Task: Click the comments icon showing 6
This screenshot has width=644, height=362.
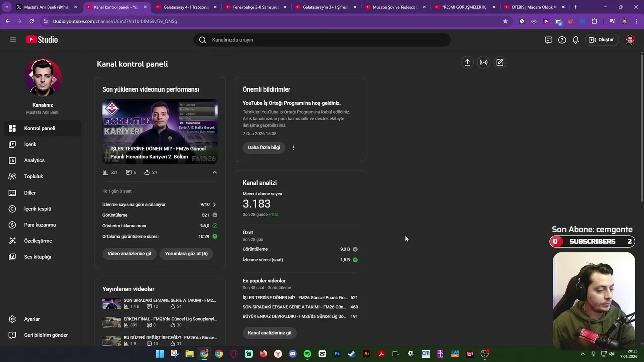Action: [128, 172]
